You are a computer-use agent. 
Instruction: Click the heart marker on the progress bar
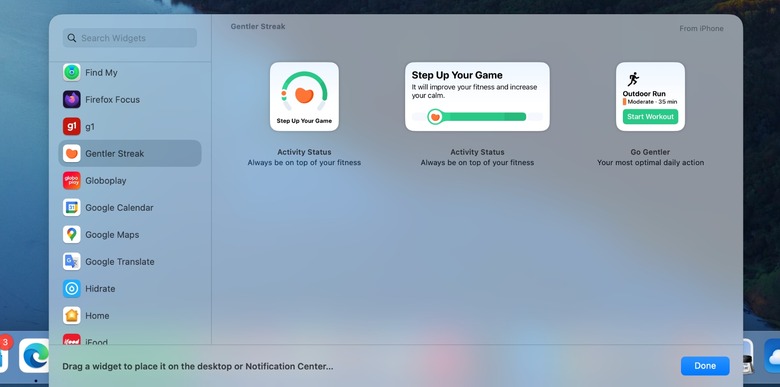[435, 117]
